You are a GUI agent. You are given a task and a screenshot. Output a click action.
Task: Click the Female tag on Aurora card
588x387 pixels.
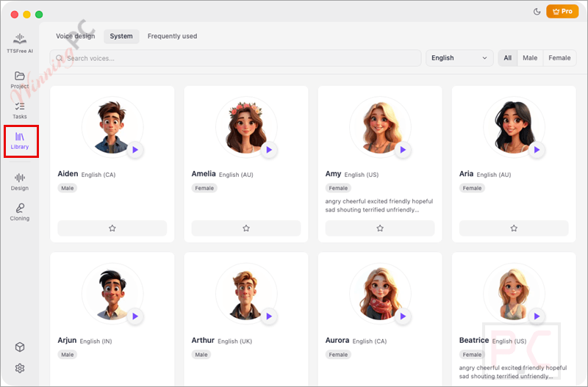tap(338, 355)
